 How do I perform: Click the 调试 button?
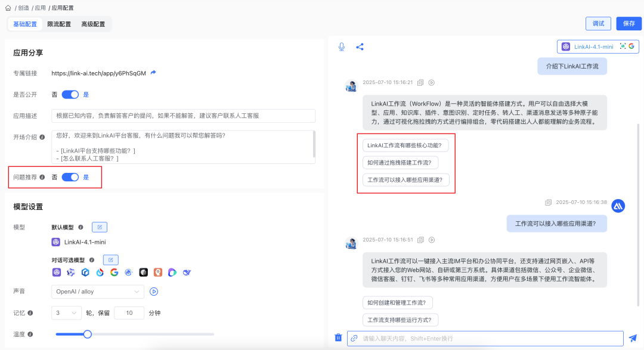[x=598, y=23]
